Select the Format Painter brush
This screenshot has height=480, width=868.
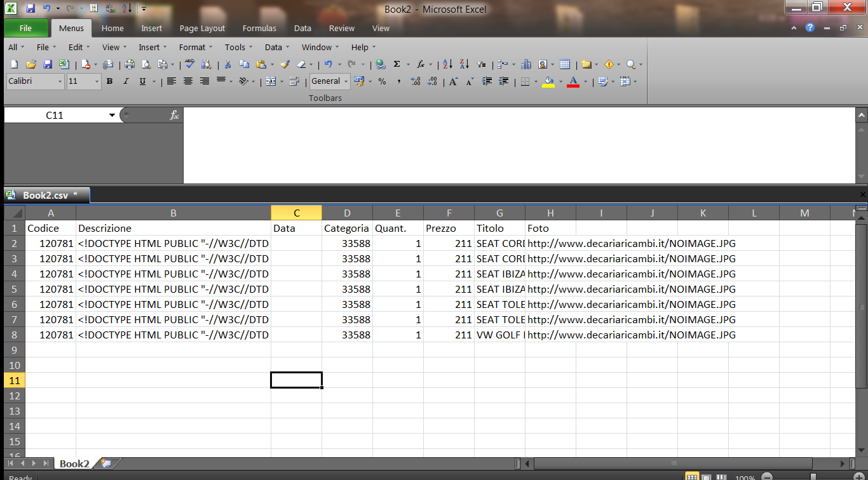pos(285,64)
